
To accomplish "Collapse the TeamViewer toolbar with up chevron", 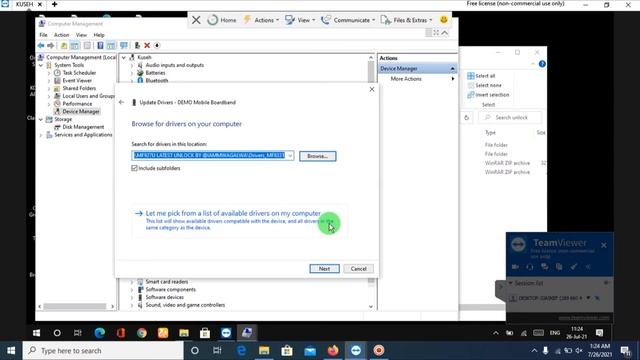I will click(x=445, y=33).
